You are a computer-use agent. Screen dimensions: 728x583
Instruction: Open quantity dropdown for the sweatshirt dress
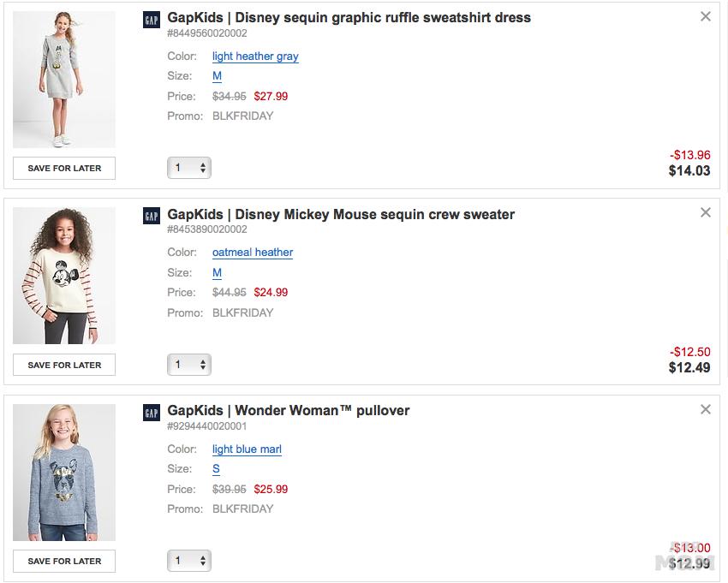(x=189, y=168)
